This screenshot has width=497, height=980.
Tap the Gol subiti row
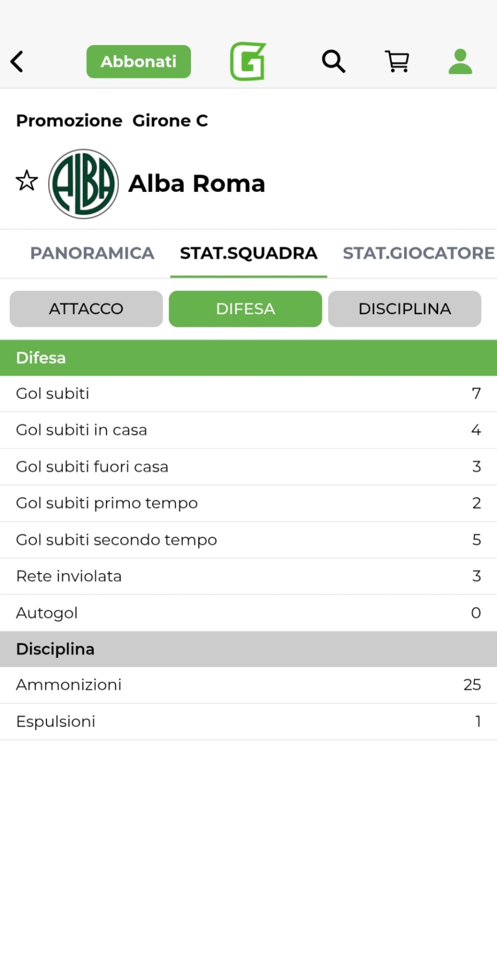[x=248, y=394]
